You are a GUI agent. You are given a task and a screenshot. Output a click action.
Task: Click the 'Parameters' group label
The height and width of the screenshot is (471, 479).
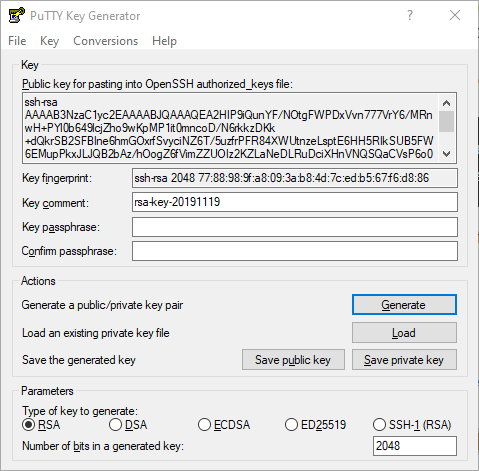pos(47,391)
